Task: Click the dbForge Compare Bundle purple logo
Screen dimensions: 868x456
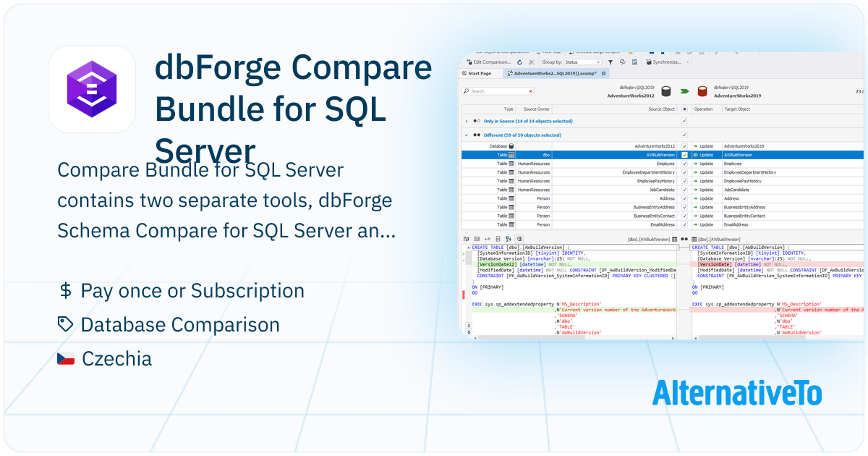Action: point(92,89)
